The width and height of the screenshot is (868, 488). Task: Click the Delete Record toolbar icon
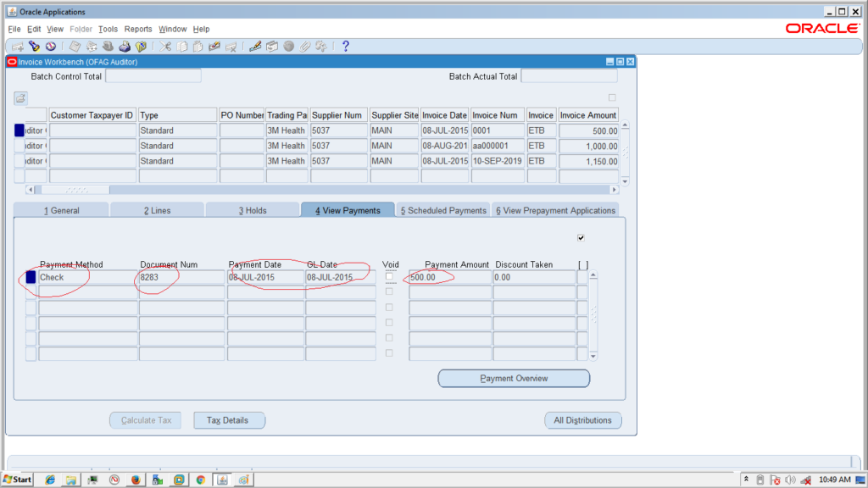(231, 47)
